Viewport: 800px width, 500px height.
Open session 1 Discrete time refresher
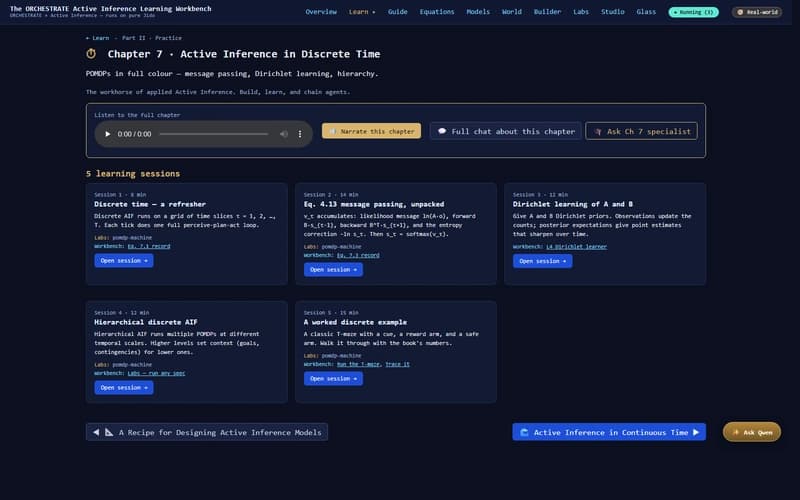[123, 261]
